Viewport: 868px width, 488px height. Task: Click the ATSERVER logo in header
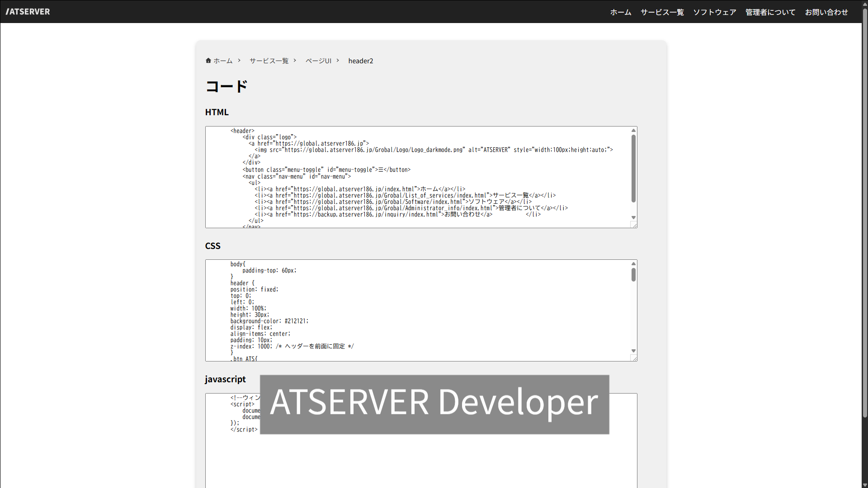coord(28,12)
